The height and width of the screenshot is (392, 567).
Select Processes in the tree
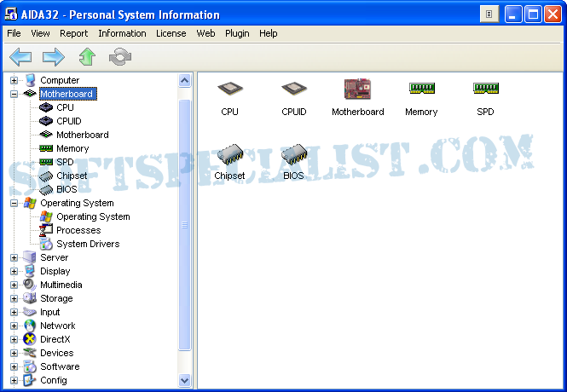(x=78, y=230)
